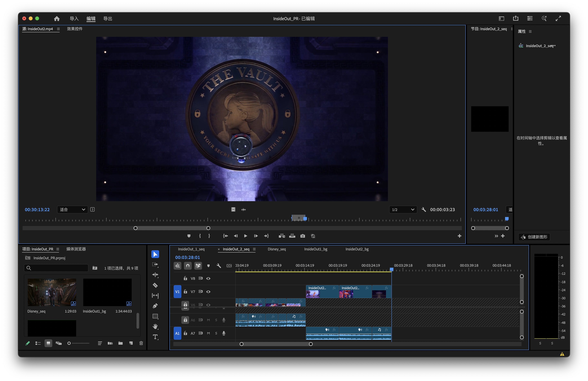The image size is (588, 381).
Task: Select the Type tool
Action: coord(155,337)
